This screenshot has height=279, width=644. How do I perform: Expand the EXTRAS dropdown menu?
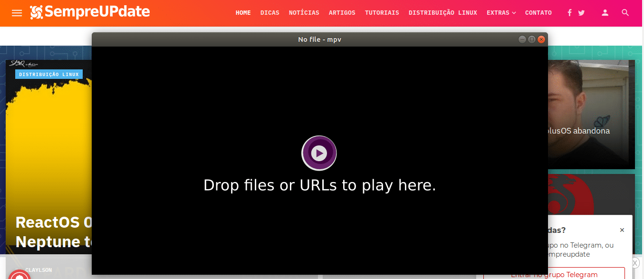[x=501, y=13]
